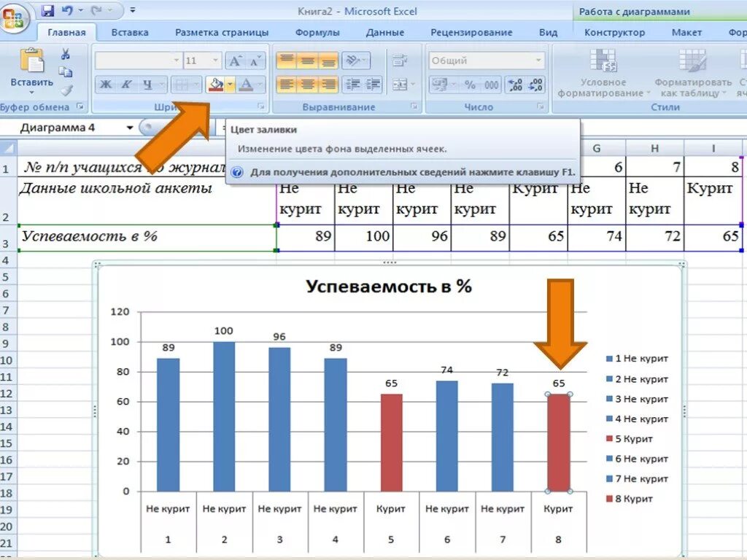Undo the last action
Viewport: 747px width, 560px height.
[x=66, y=10]
